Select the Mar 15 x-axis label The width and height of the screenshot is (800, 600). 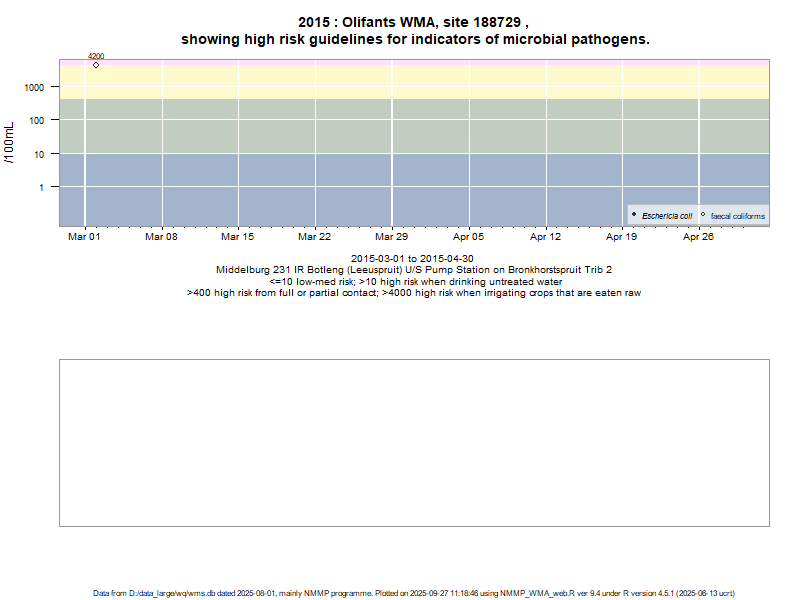coord(237,237)
